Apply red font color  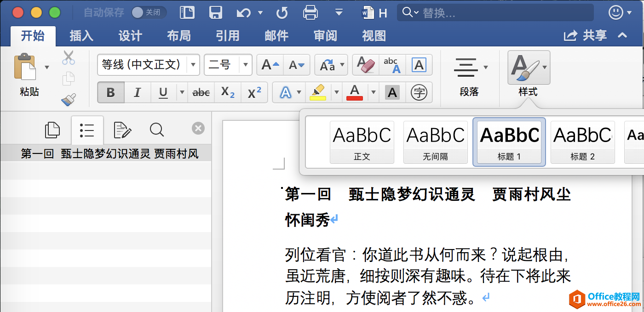pyautogui.click(x=355, y=92)
